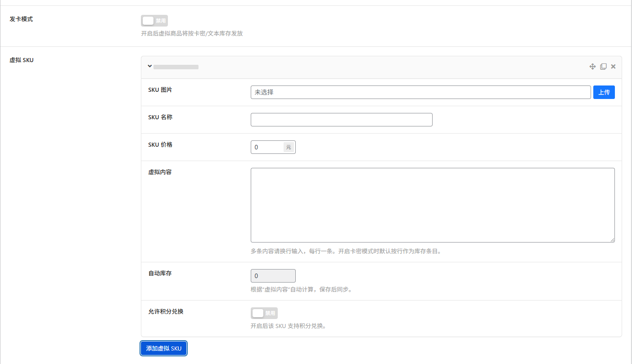The image size is (632, 364).
Task: Click the 虚拟内容 textarea resize handle
Action: [612, 240]
